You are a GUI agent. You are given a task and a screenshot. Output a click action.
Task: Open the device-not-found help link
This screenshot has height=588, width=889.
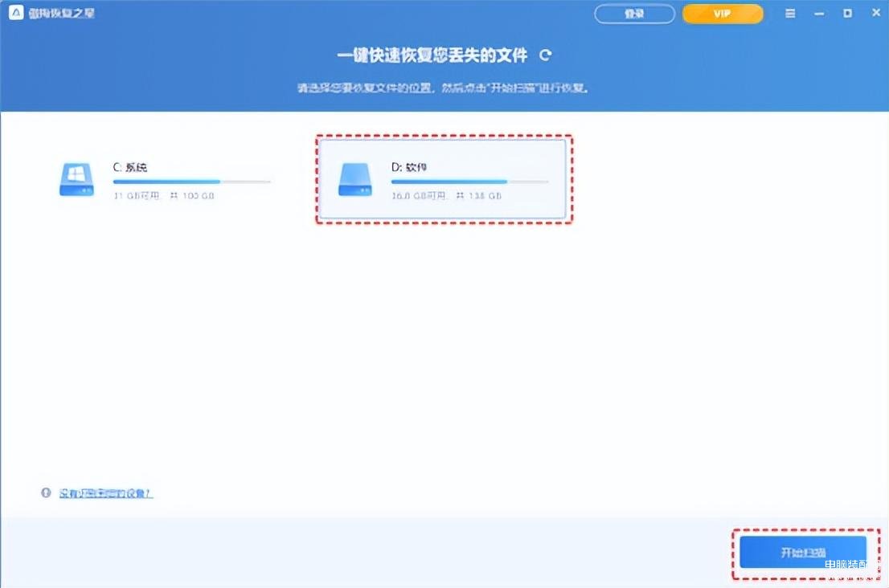pos(106,493)
